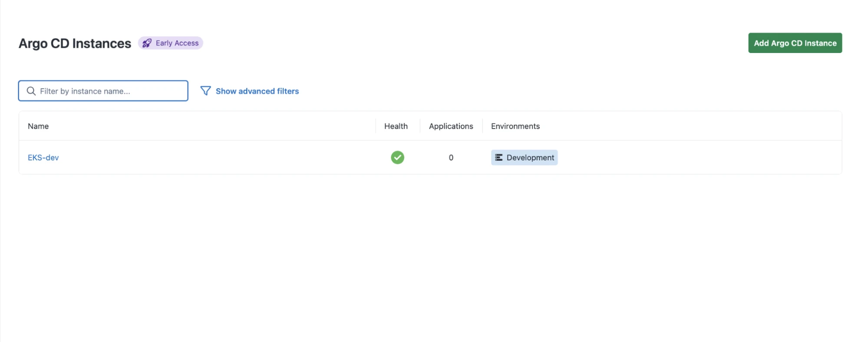Viewport: 868px width, 342px height.
Task: Click the green health checkmark for EKS-dev
Action: click(x=397, y=157)
